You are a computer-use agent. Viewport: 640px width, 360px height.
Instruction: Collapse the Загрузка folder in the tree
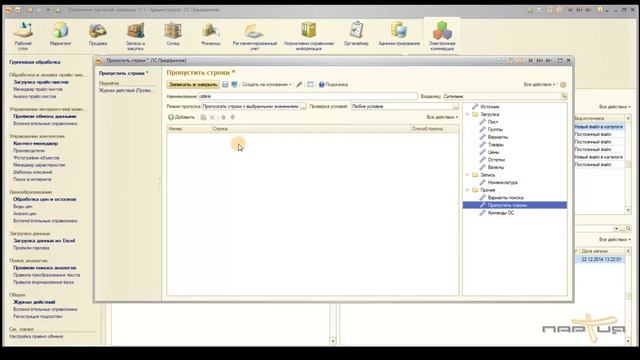point(468,114)
